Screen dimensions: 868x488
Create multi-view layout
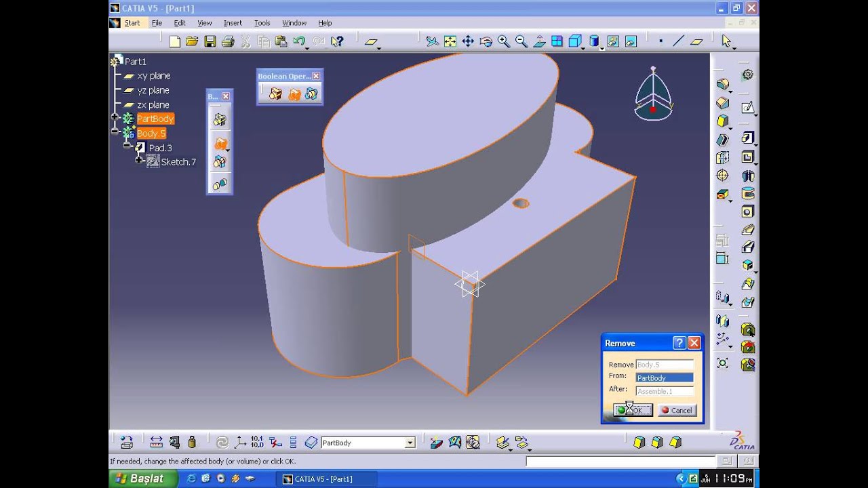557,41
